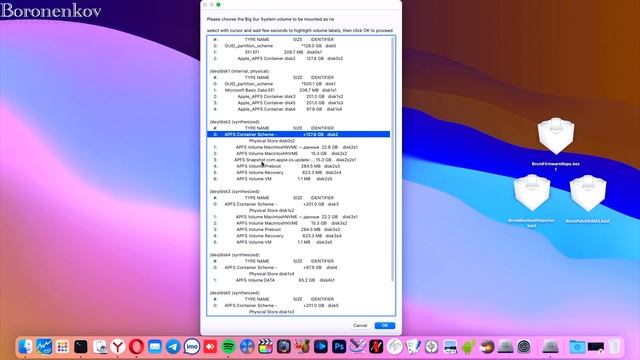Open Opera browser from the dock
Screen dimensions: 640x360
(x=136, y=347)
